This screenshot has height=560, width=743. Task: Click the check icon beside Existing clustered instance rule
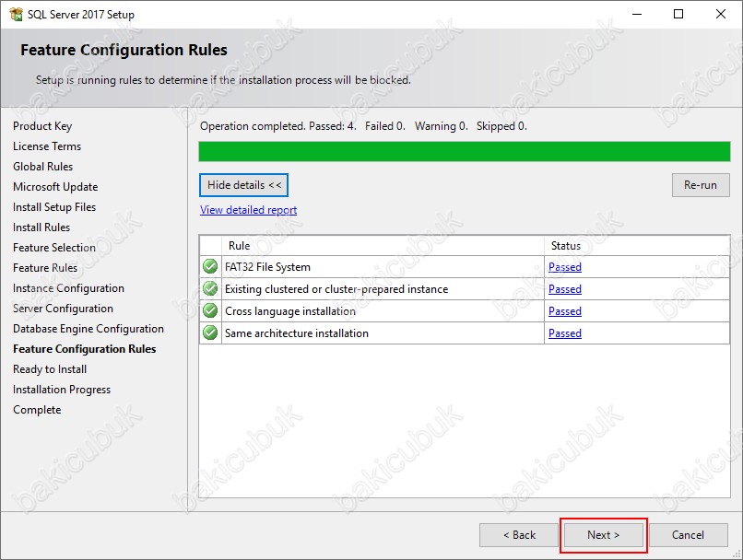click(210, 289)
